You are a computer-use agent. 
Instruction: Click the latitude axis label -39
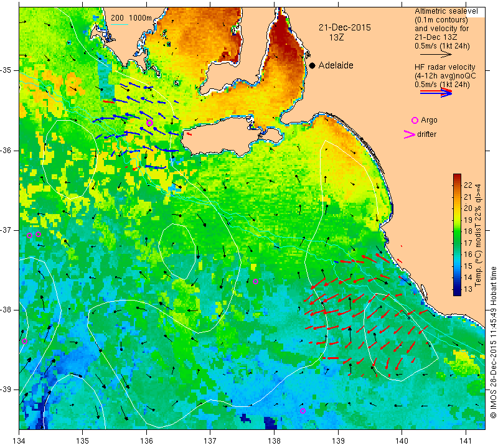tap(6, 390)
